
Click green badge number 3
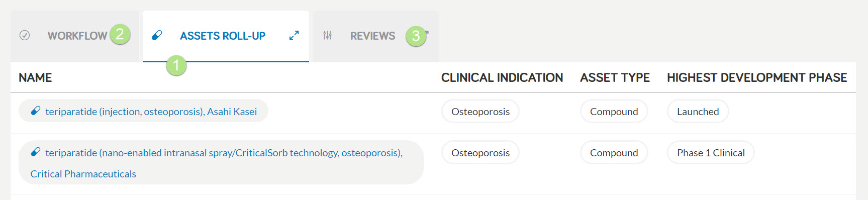coord(416,36)
